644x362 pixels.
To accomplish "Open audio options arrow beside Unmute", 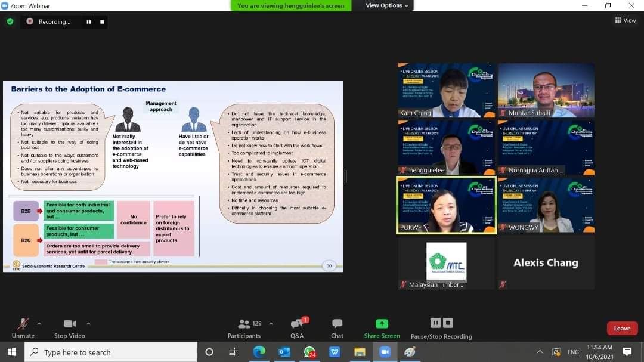I will [x=39, y=324].
